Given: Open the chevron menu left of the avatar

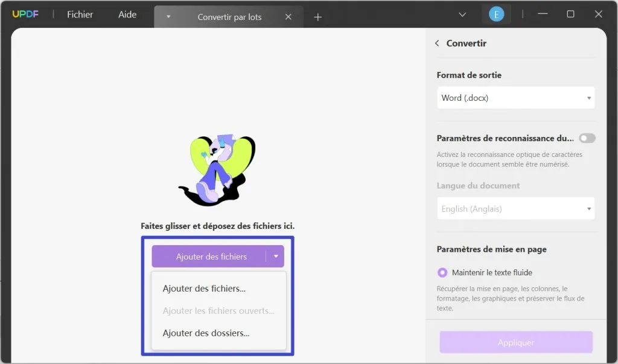Looking at the screenshot, I should click(x=462, y=13).
